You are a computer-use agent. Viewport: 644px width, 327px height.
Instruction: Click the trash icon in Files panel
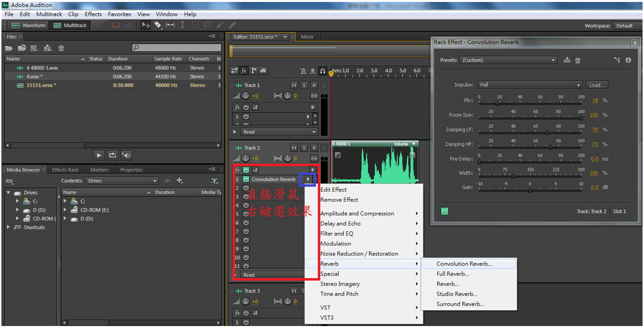[x=61, y=48]
